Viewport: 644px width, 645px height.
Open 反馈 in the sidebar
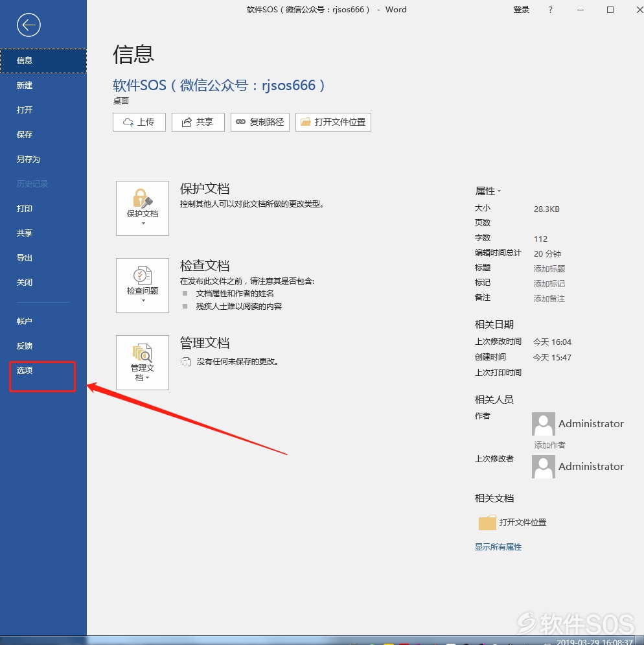pyautogui.click(x=43, y=346)
